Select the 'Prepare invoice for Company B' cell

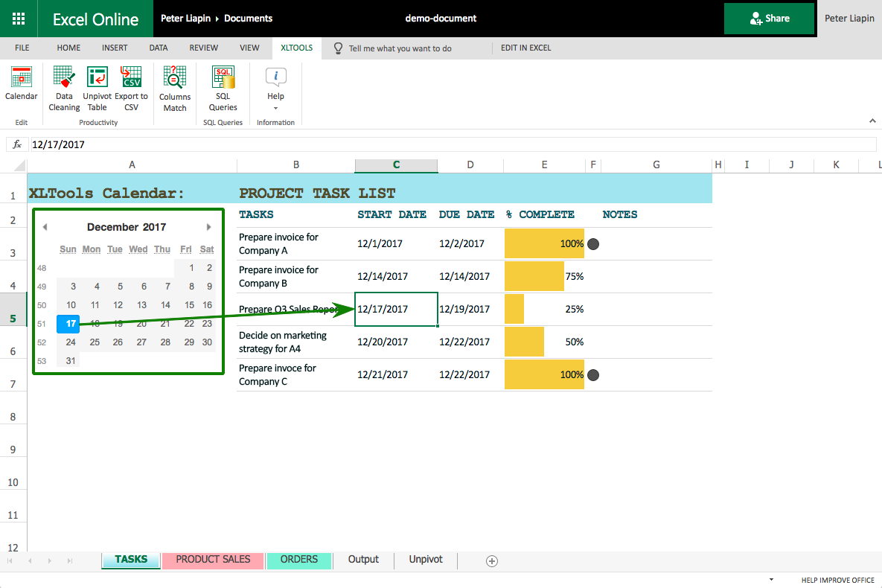[295, 276]
